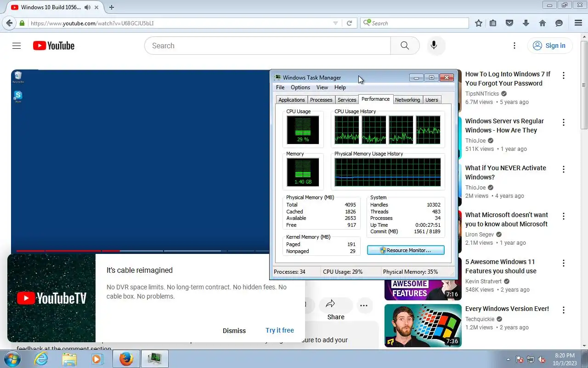Open Resource Monitor from Task Manager
This screenshot has width=588, height=368.
coord(406,250)
